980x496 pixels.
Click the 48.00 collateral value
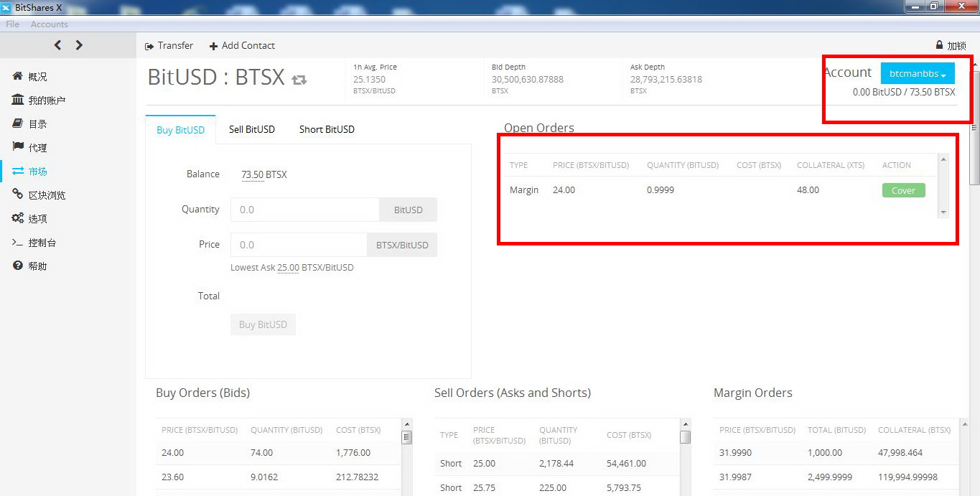[808, 190]
